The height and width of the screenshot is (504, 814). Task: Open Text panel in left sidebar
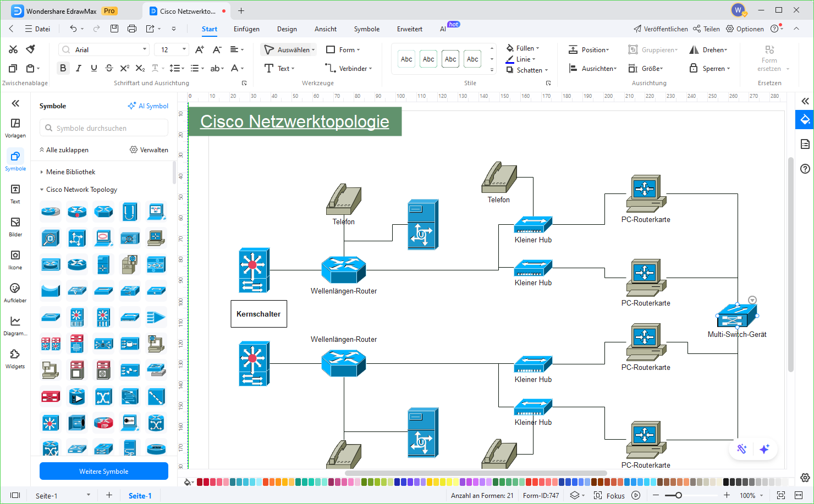coord(15,193)
